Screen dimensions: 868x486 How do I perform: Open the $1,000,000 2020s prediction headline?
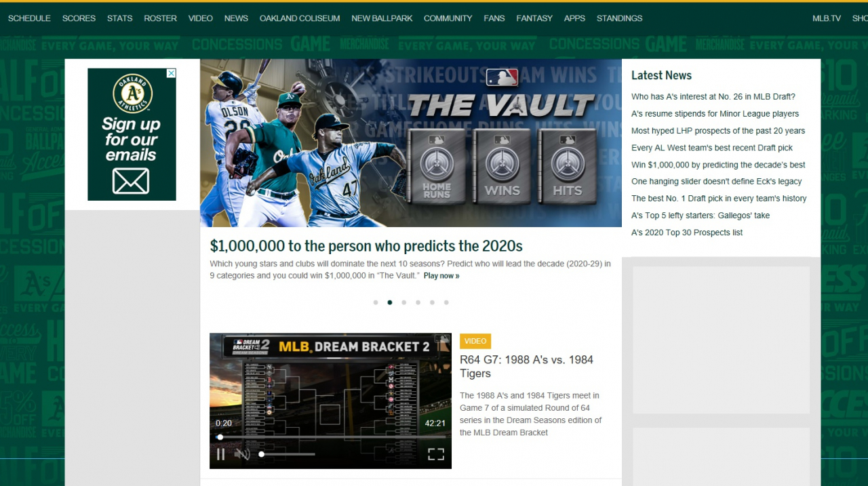366,245
